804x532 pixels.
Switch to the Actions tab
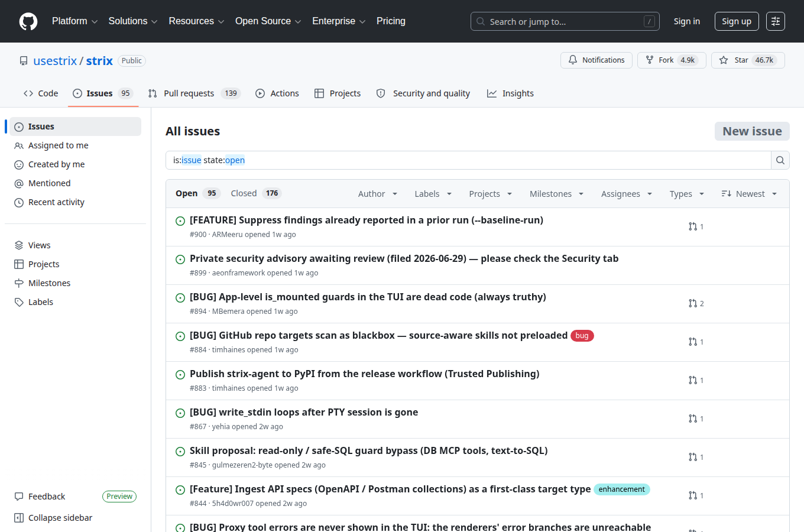pos(277,93)
